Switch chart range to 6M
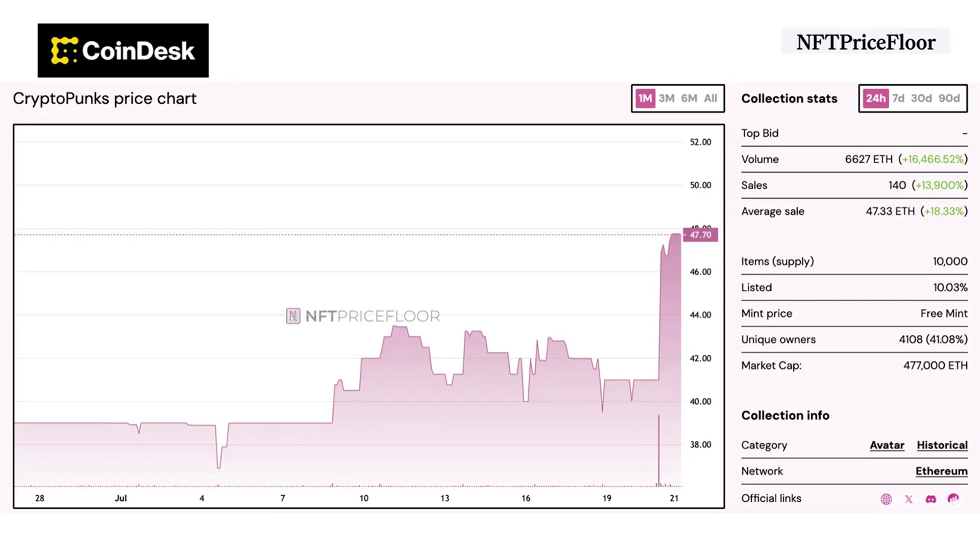The height and width of the screenshot is (551, 980). tap(689, 98)
